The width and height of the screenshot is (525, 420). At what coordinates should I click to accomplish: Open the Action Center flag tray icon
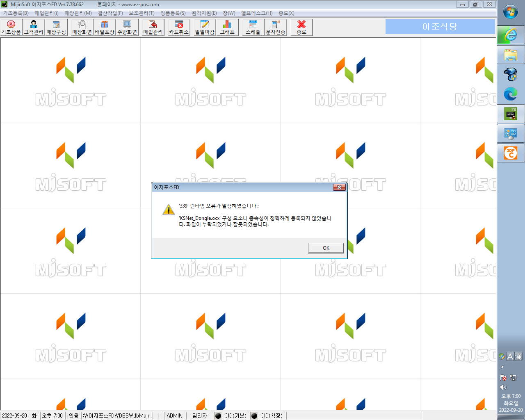point(503,377)
